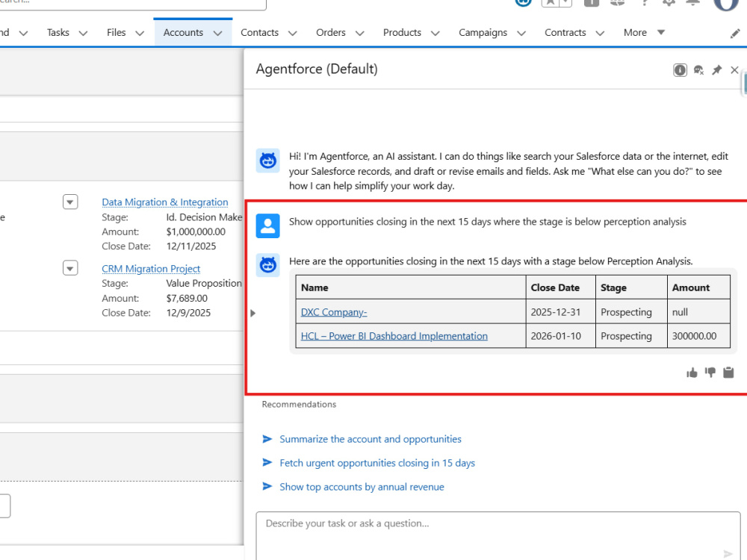
Task: Select Fetch urgent opportunities closing in 15 days
Action: point(376,463)
